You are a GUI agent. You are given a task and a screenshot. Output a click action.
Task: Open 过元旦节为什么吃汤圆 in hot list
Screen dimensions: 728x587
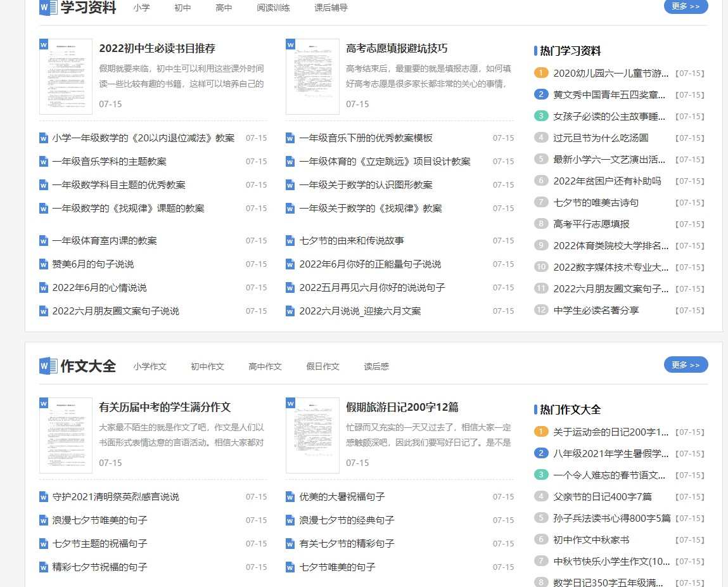(601, 138)
